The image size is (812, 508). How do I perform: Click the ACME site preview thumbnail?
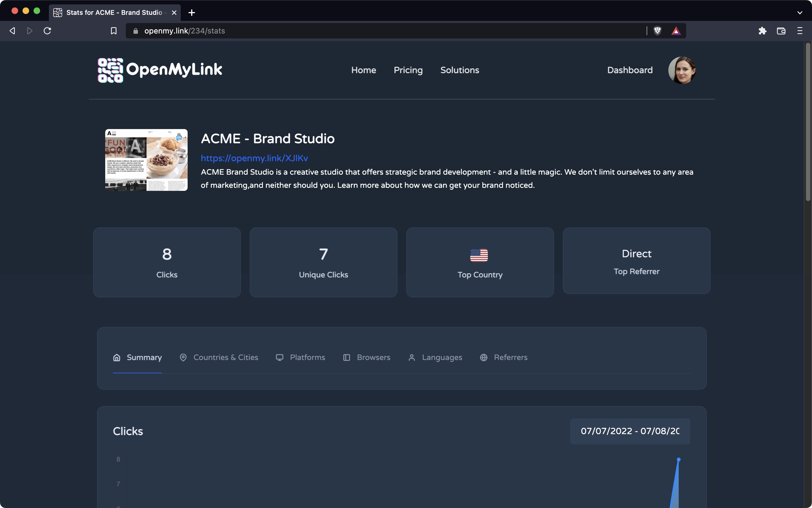coord(146,160)
